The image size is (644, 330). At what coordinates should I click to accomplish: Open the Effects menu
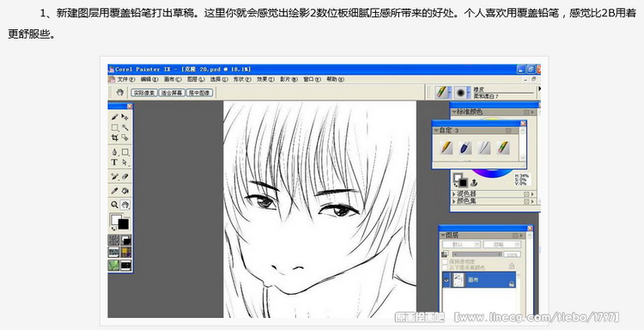[x=265, y=79]
